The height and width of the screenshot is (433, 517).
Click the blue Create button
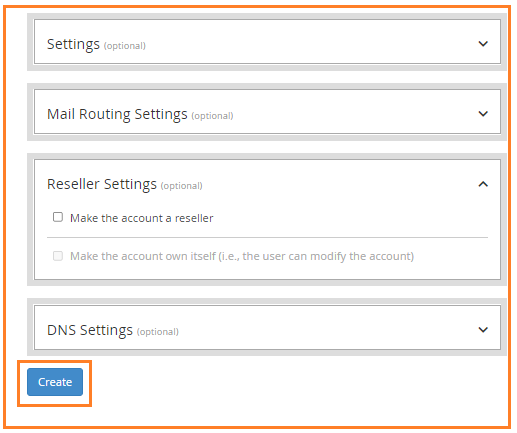click(x=55, y=382)
